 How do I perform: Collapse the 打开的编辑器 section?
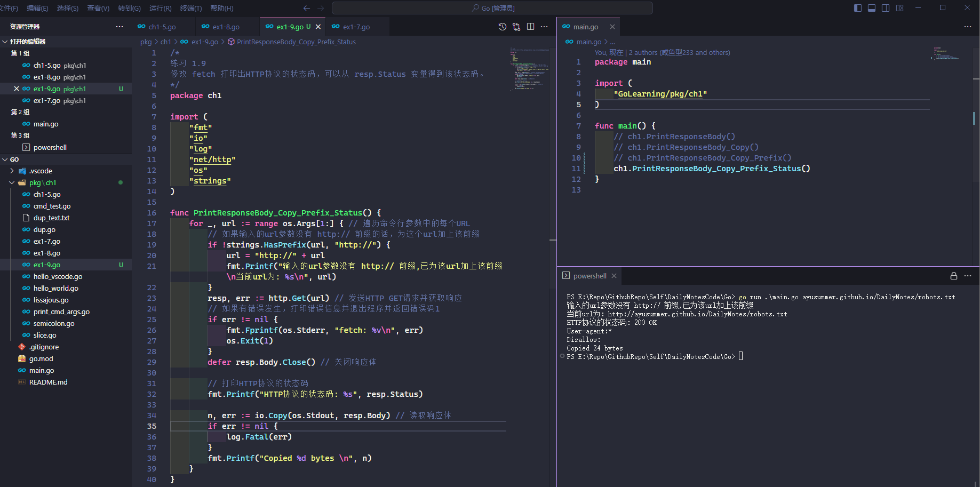coord(66,42)
